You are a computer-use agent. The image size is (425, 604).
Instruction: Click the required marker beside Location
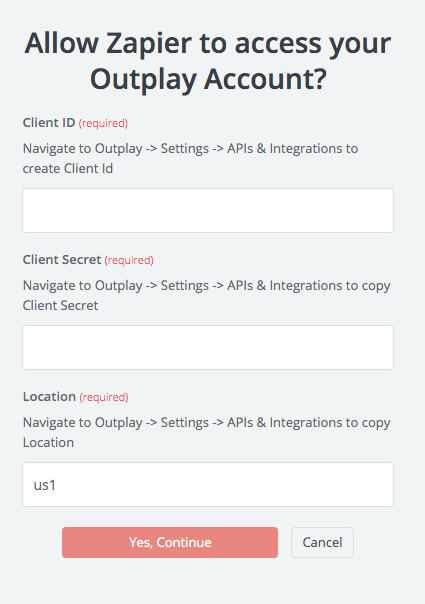coord(104,397)
